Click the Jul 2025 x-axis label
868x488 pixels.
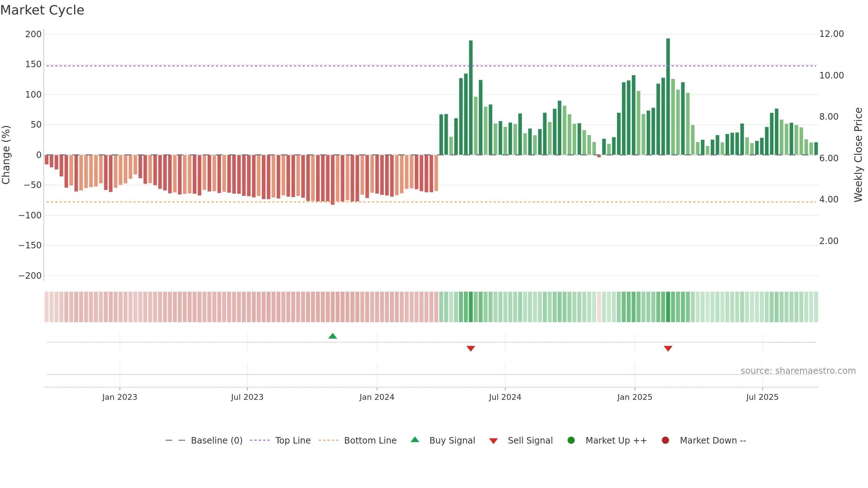click(x=762, y=397)
